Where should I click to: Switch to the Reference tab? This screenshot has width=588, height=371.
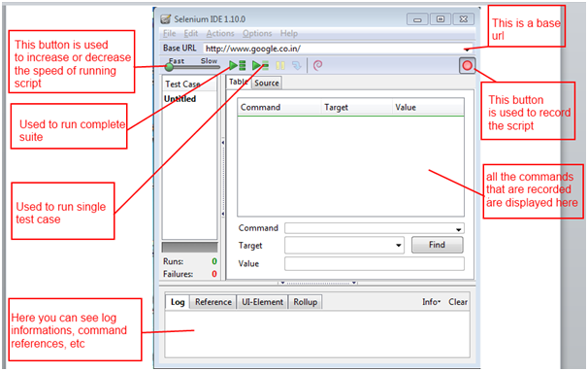pyautogui.click(x=213, y=302)
